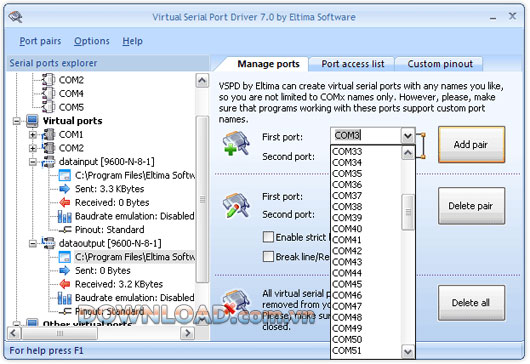Select 'Received: 3.2 KBytes' tree row
530x364 pixels.
[119, 284]
